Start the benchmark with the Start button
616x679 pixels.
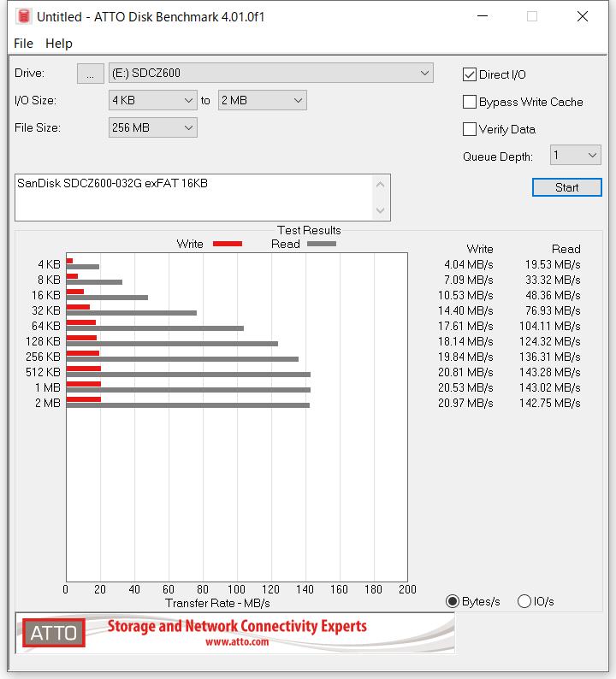click(x=566, y=187)
